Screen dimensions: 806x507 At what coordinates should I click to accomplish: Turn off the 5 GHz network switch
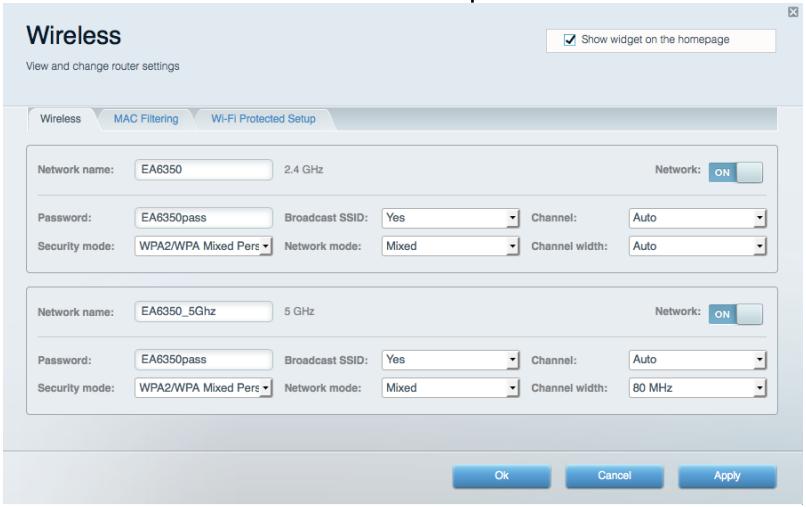tap(736, 314)
